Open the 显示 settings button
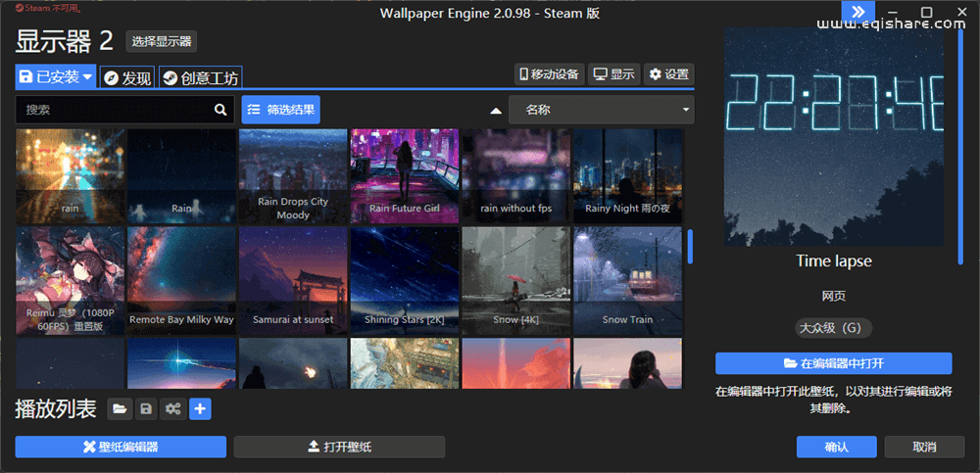The height and width of the screenshot is (473, 980). 614,74
